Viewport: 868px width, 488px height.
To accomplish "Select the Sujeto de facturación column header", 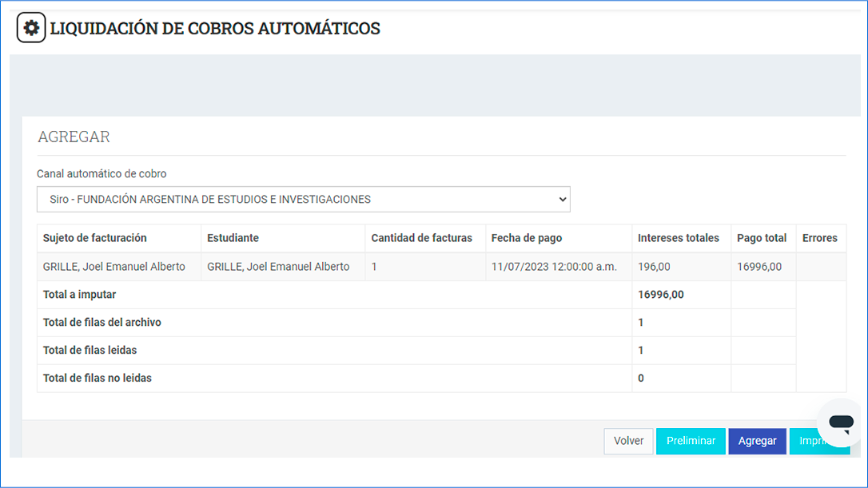I will 95,238.
